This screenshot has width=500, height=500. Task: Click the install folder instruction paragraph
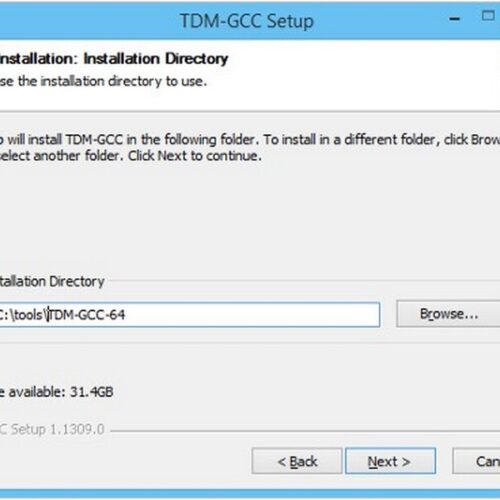[250, 147]
